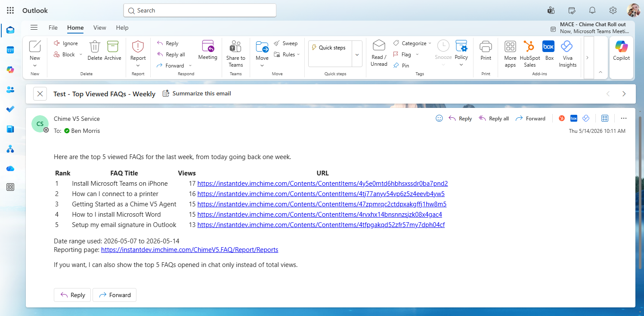Open More apps at sidebar bottom
This screenshot has height=316, width=644.
pyautogui.click(x=10, y=187)
